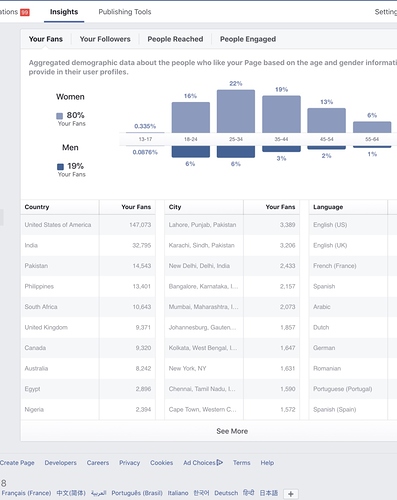Select the Pakistan country row

click(88, 266)
